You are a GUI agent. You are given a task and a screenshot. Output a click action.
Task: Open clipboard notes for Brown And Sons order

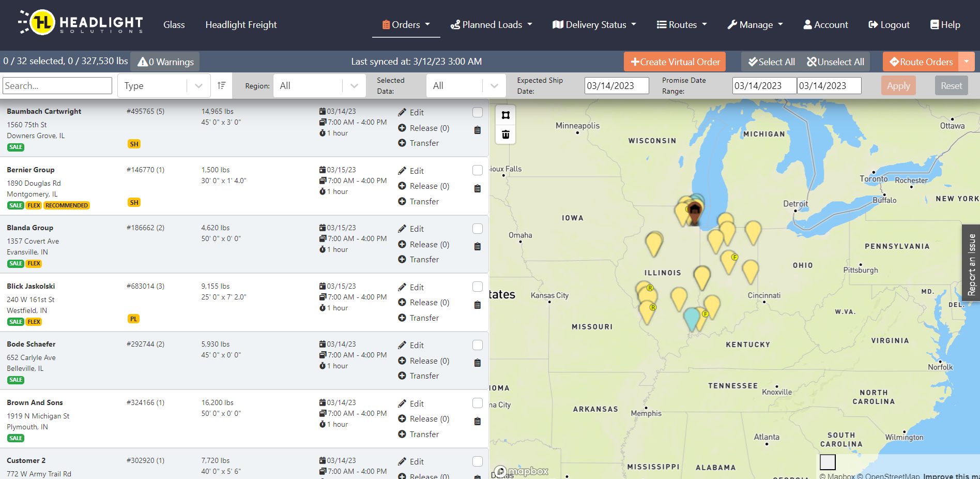tap(478, 422)
